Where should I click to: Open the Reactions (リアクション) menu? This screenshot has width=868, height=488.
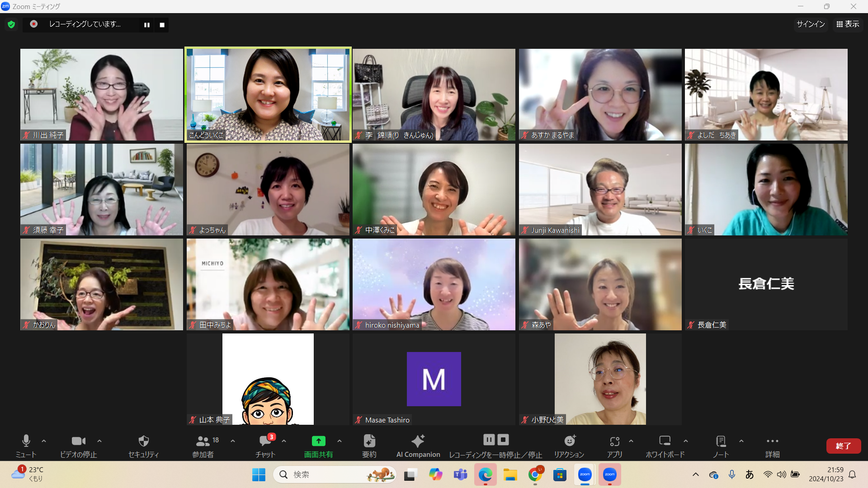tap(569, 446)
